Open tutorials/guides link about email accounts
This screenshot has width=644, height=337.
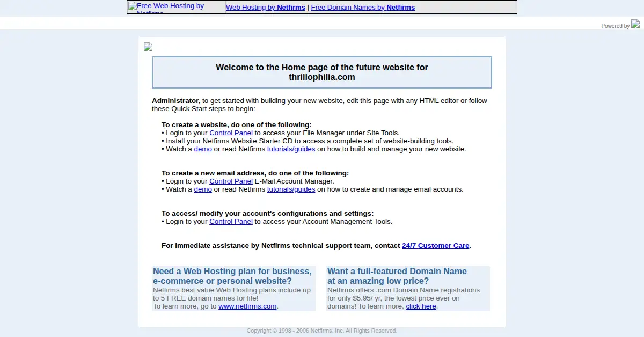point(291,189)
